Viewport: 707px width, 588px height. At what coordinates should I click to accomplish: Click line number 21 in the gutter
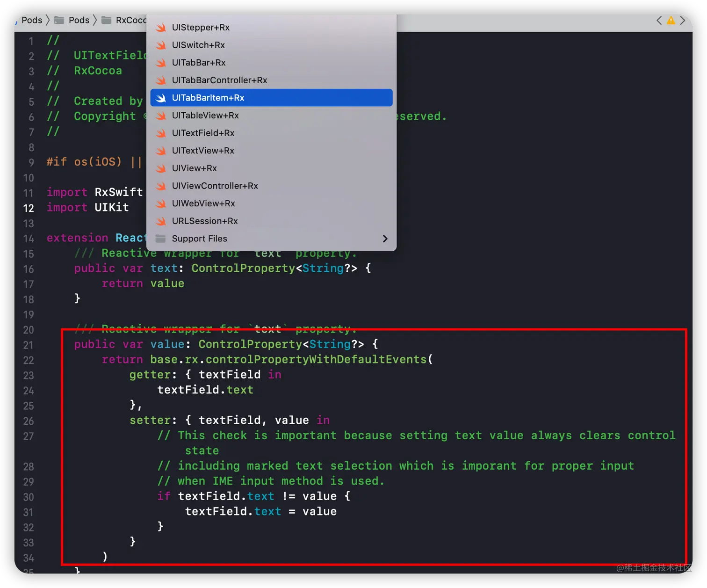click(x=29, y=345)
